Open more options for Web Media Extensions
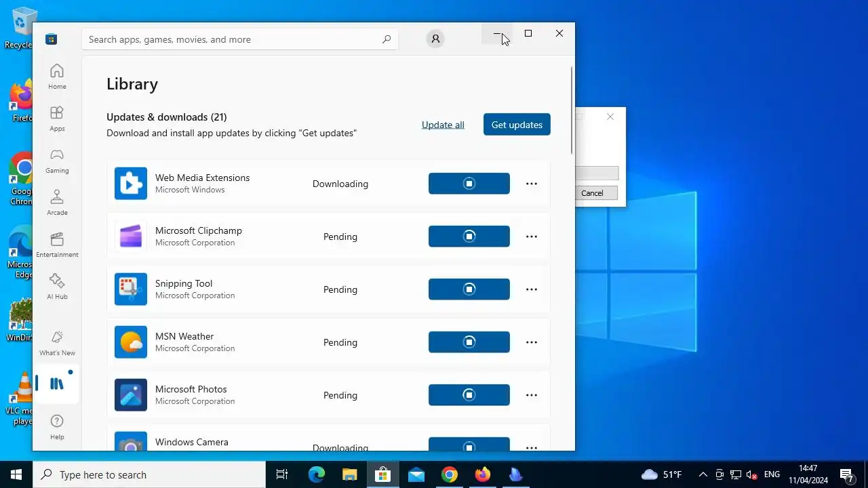The width and height of the screenshot is (868, 488). 532,184
